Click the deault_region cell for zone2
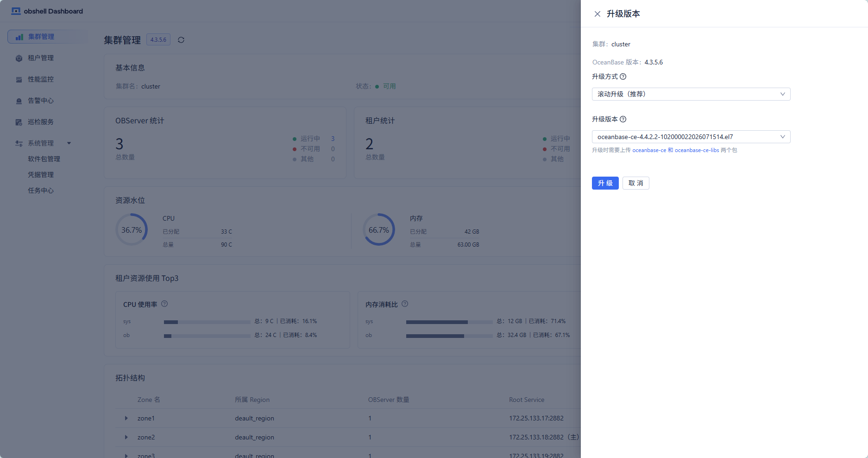This screenshot has width=868, height=458. 254,437
